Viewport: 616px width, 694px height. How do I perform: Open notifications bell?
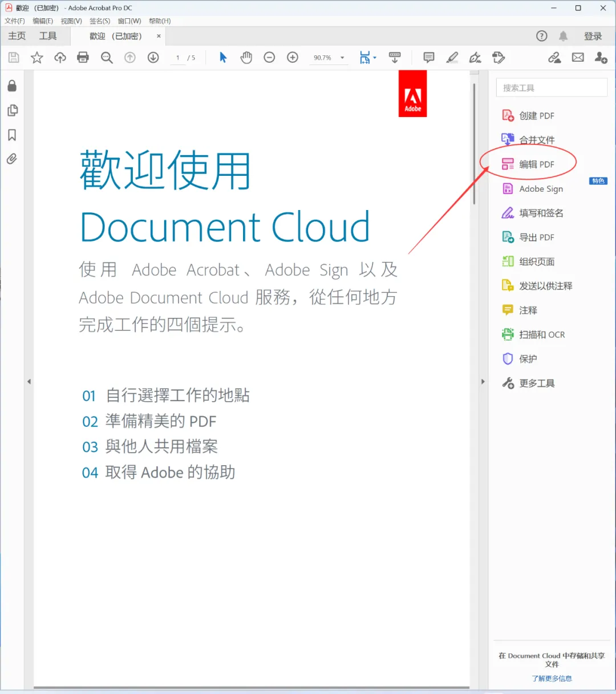[564, 36]
